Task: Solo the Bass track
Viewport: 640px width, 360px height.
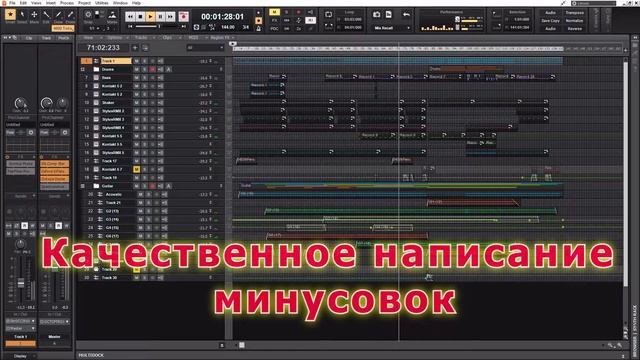Action: 144,78
